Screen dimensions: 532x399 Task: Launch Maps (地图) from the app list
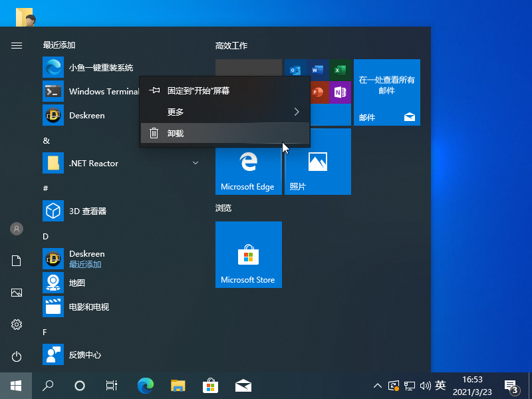pyautogui.click(x=77, y=283)
